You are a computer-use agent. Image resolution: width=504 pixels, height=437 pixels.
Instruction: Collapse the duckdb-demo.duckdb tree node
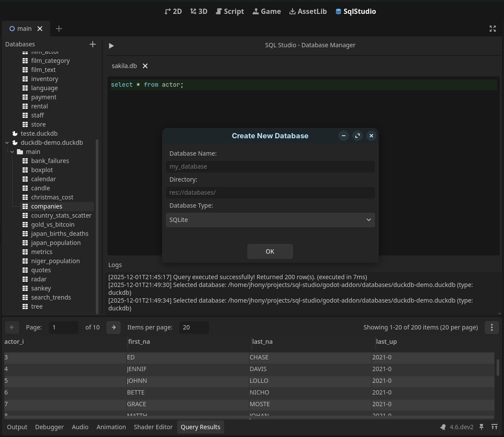7,143
